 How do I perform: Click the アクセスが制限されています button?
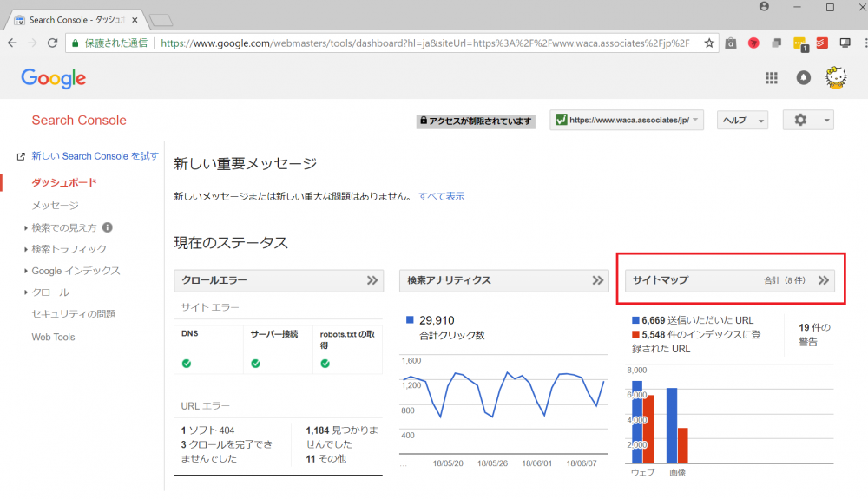pos(476,121)
